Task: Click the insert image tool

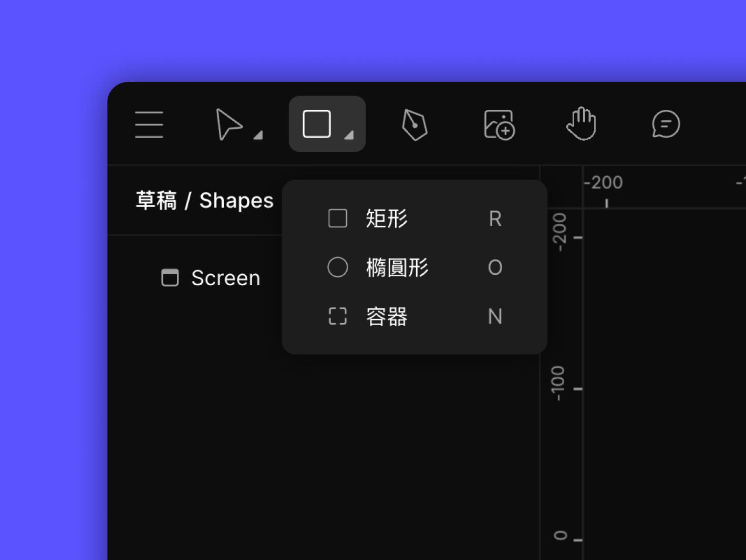Action: click(x=499, y=125)
